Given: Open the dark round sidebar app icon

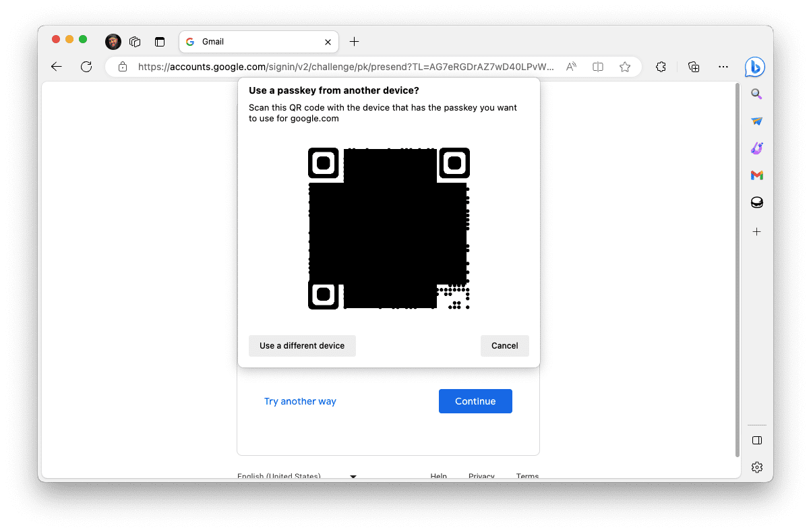Looking at the screenshot, I should tap(756, 202).
